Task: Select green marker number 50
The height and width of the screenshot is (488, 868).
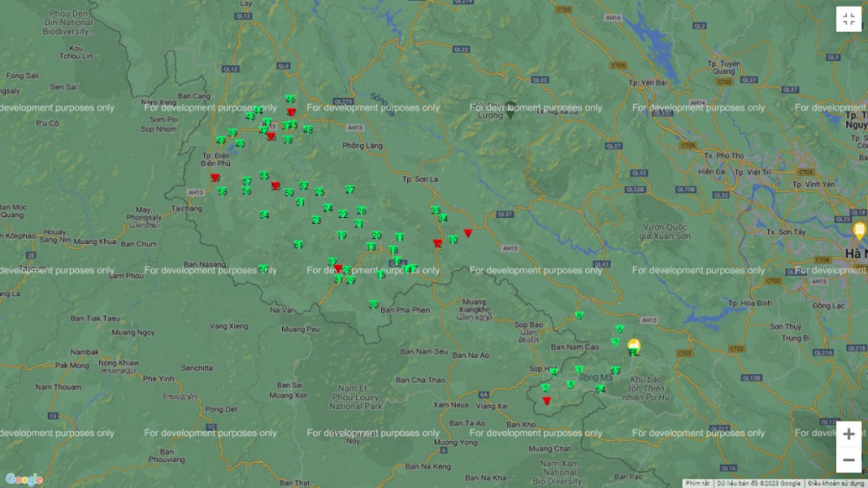Action: click(x=288, y=193)
